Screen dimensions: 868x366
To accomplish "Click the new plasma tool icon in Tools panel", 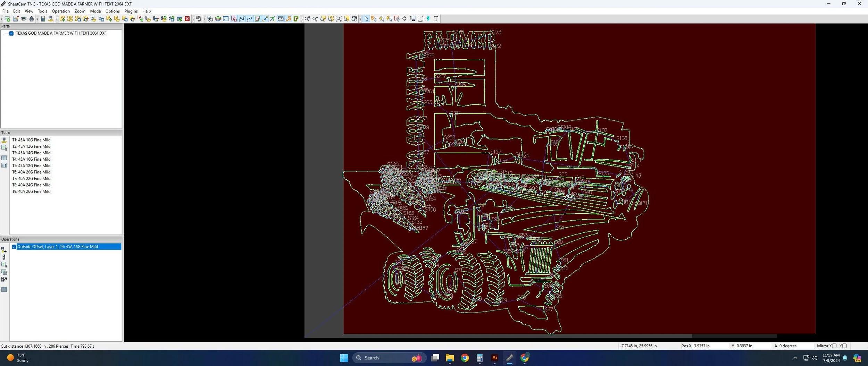I will 4,140.
